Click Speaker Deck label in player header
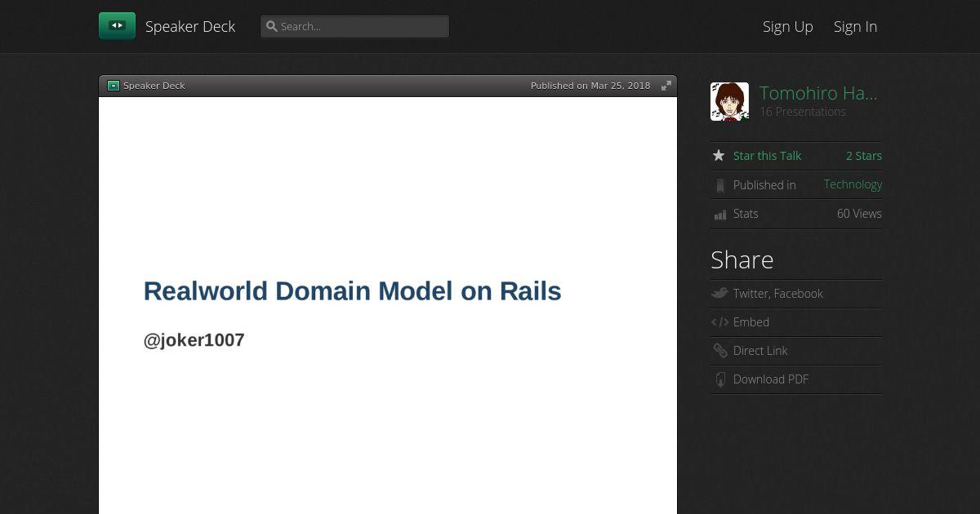The height and width of the screenshot is (514, 980). coord(154,86)
